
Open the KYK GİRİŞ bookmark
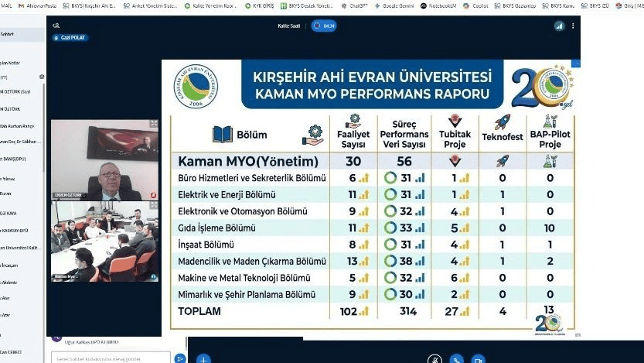[259, 5]
